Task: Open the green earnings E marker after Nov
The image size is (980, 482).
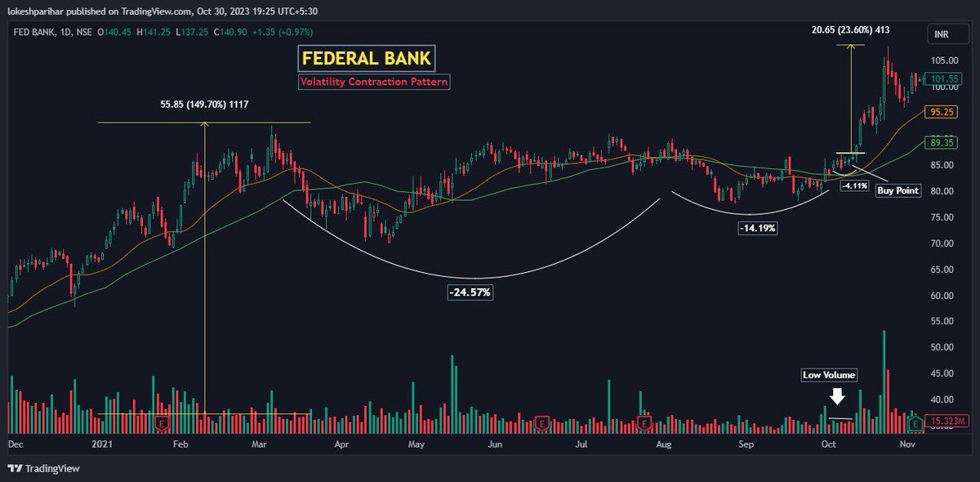Action: (x=916, y=424)
